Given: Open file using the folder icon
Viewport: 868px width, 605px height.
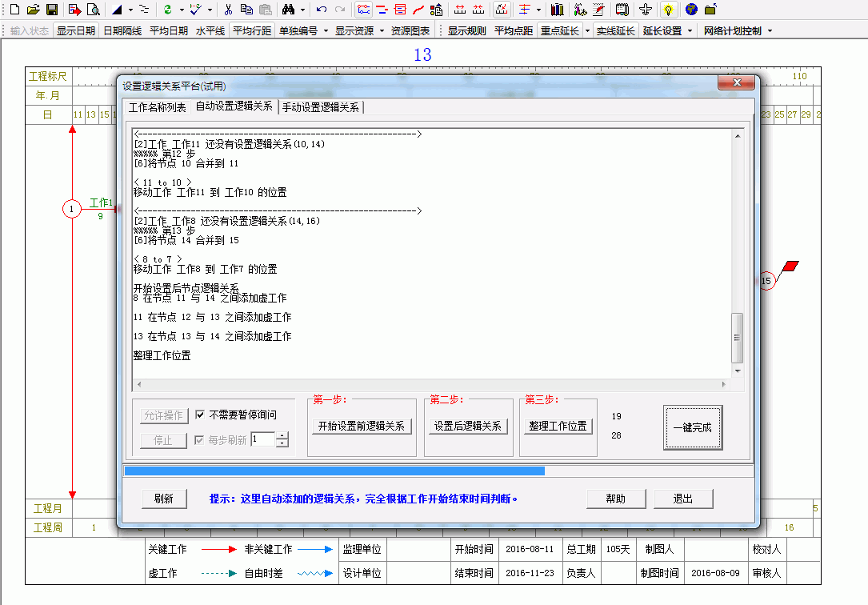Looking at the screenshot, I should coord(33,10).
